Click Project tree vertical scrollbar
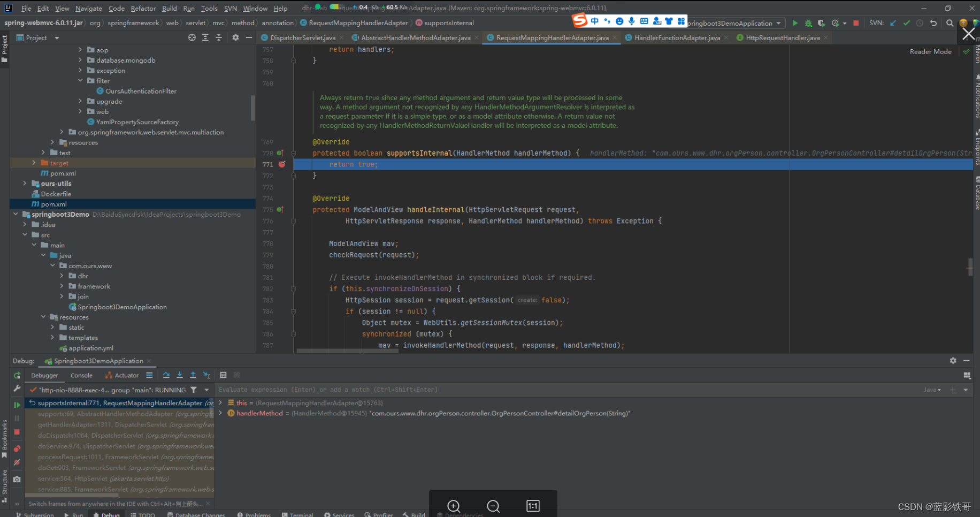The image size is (980, 517). (x=253, y=107)
